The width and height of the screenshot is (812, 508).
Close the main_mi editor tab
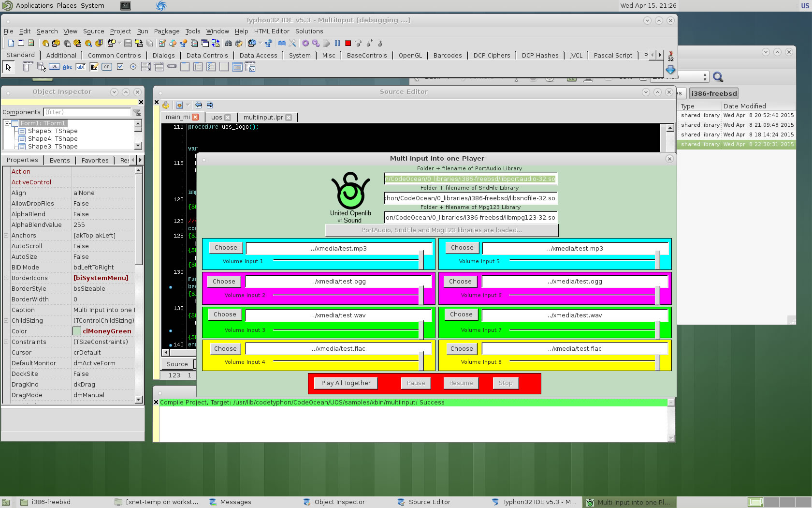click(195, 117)
